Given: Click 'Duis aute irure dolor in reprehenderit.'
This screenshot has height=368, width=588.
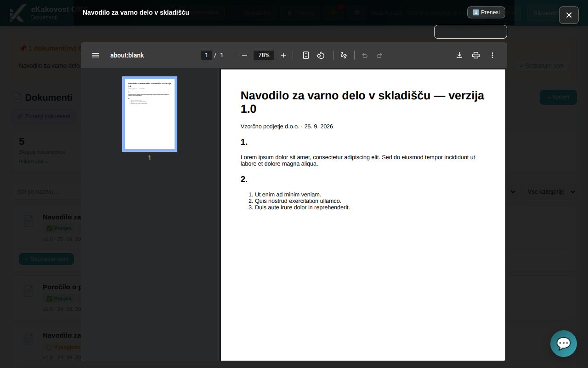Looking at the screenshot, I should click(x=302, y=207).
